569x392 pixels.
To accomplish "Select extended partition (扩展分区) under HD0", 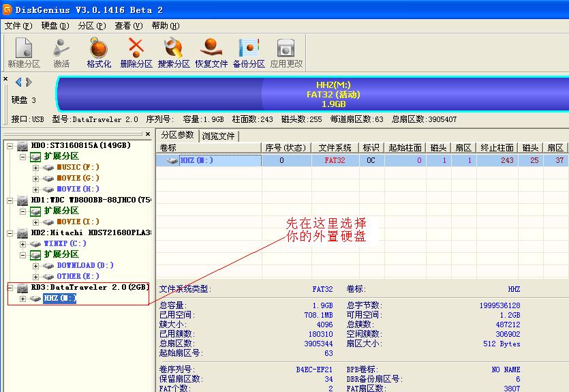I will tap(61, 156).
